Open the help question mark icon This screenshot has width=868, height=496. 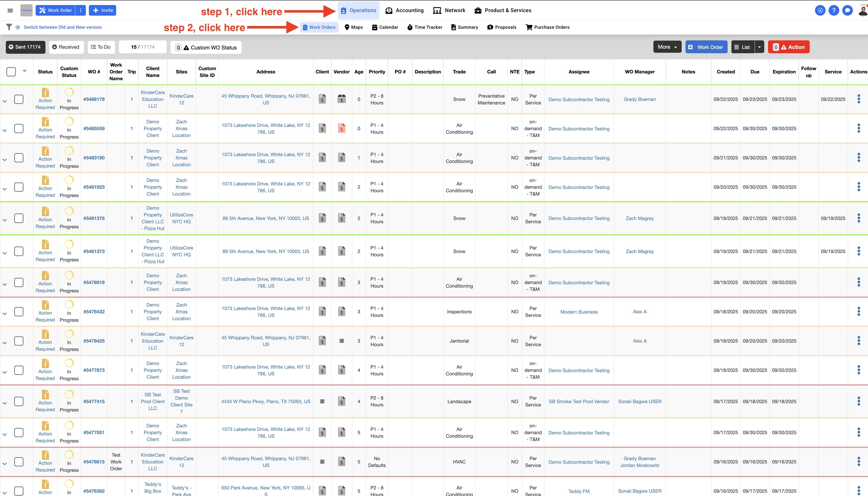[834, 10]
